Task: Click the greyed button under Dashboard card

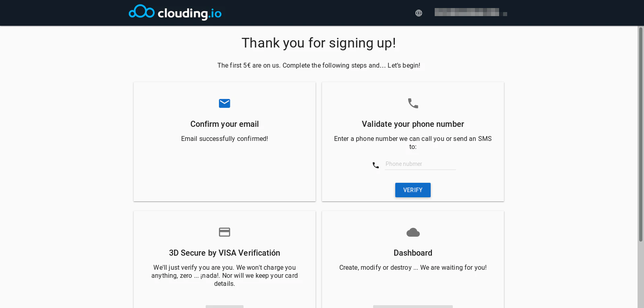Action: tap(413, 306)
